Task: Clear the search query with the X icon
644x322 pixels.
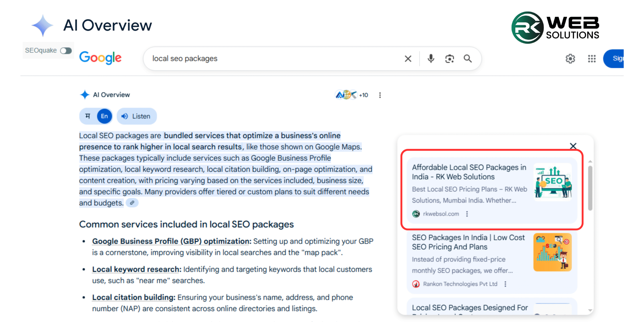Action: click(x=408, y=58)
